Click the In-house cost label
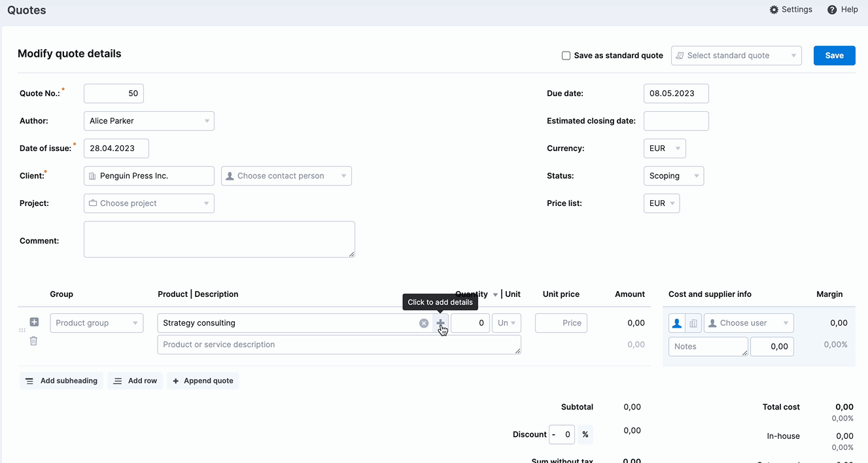Viewport: 868px width, 463px height. pyautogui.click(x=784, y=436)
